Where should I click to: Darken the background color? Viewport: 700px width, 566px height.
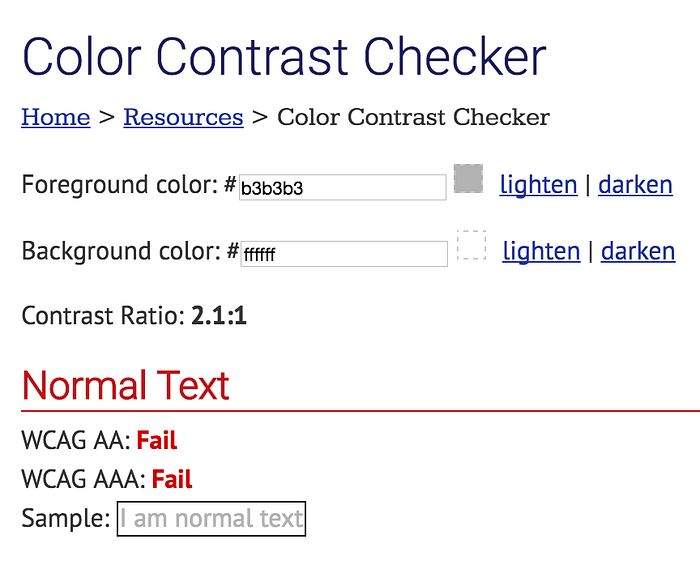click(638, 251)
